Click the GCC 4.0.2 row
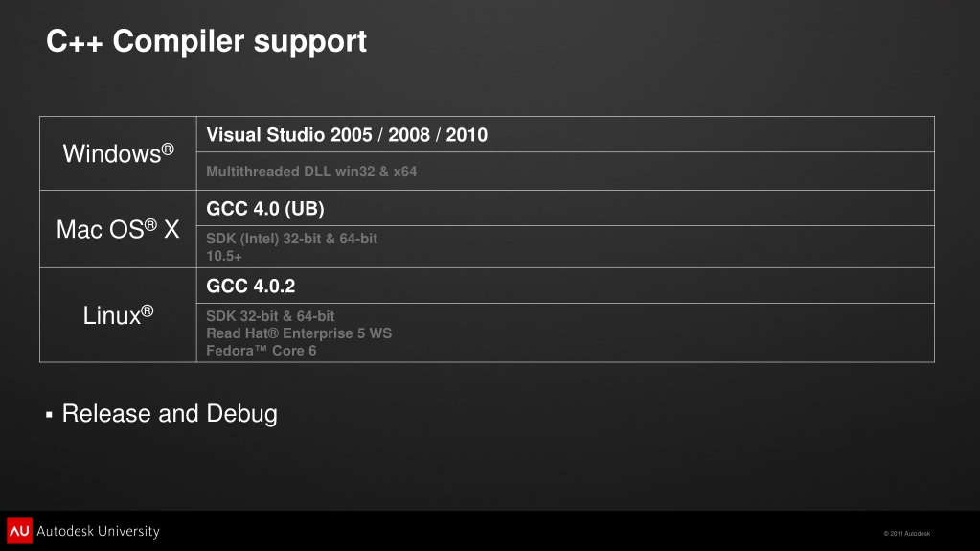This screenshot has height=551, width=980. 565,286
